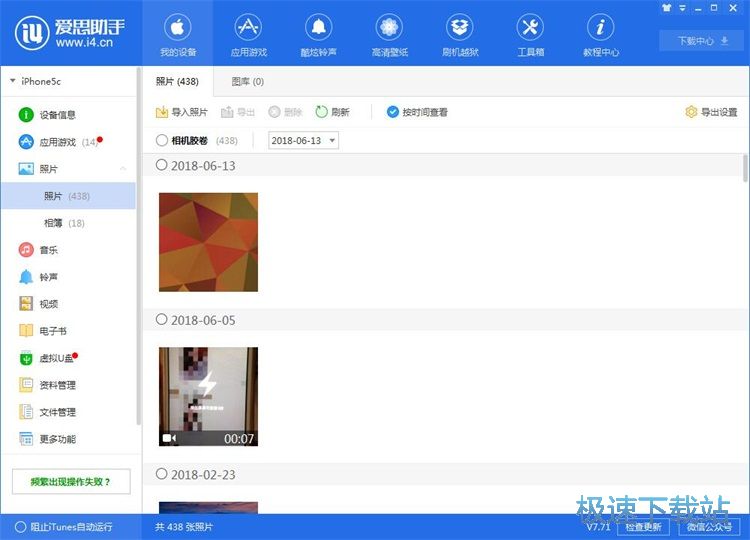Select 相机胶卷 camera roll radio button
Viewport: 750px width, 540px height.
162,140
